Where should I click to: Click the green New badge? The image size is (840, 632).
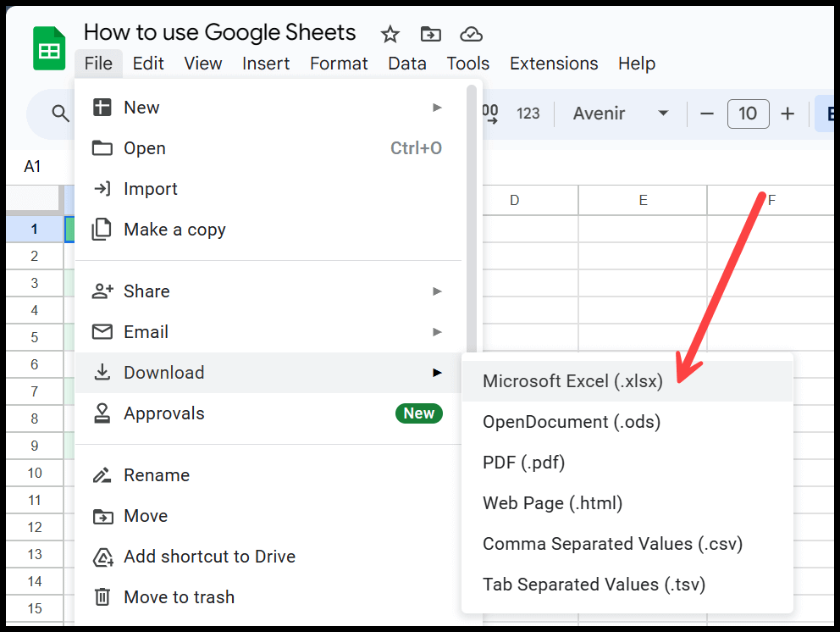[x=419, y=413]
